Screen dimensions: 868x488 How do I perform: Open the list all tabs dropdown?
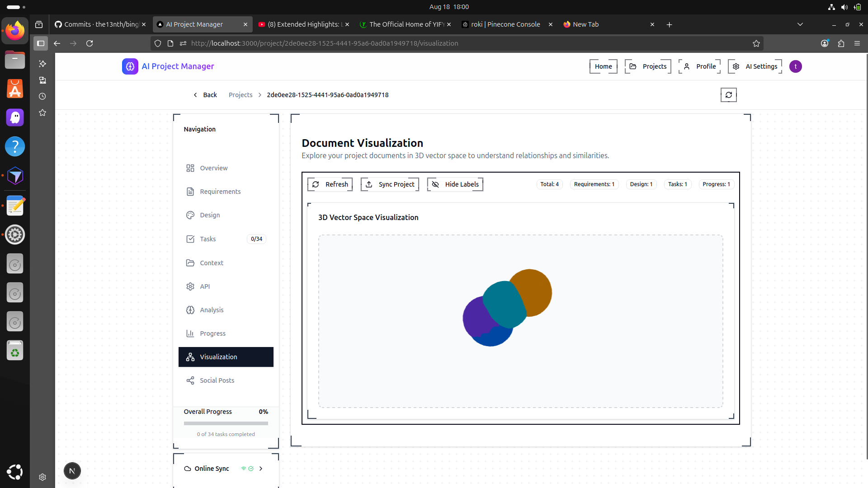[800, 24]
